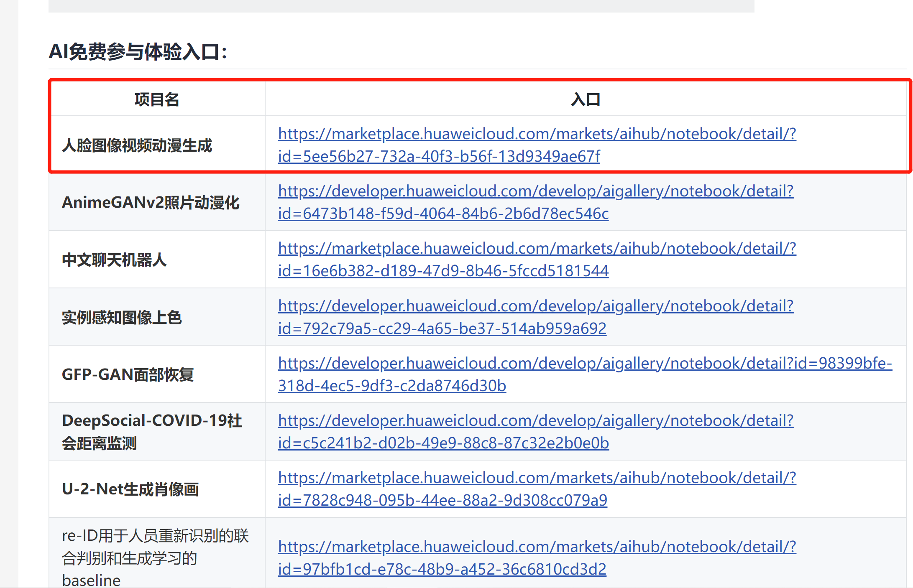Click the re-ID baseline project name cell

pos(155,557)
